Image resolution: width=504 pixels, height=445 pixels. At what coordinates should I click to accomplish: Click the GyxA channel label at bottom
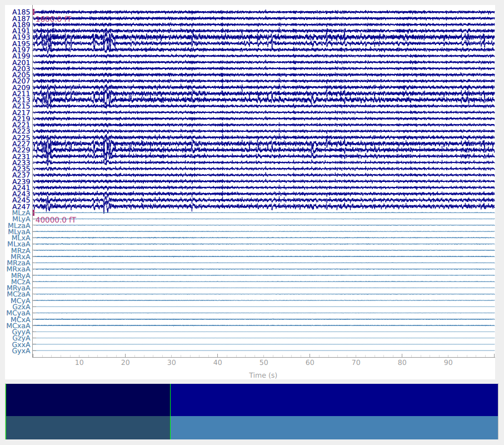tap(21, 351)
